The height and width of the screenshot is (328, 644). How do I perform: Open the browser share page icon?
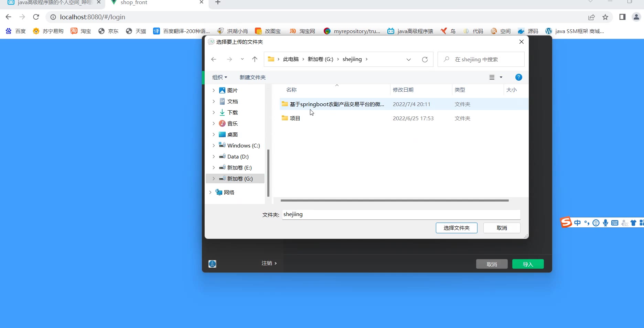click(x=591, y=17)
